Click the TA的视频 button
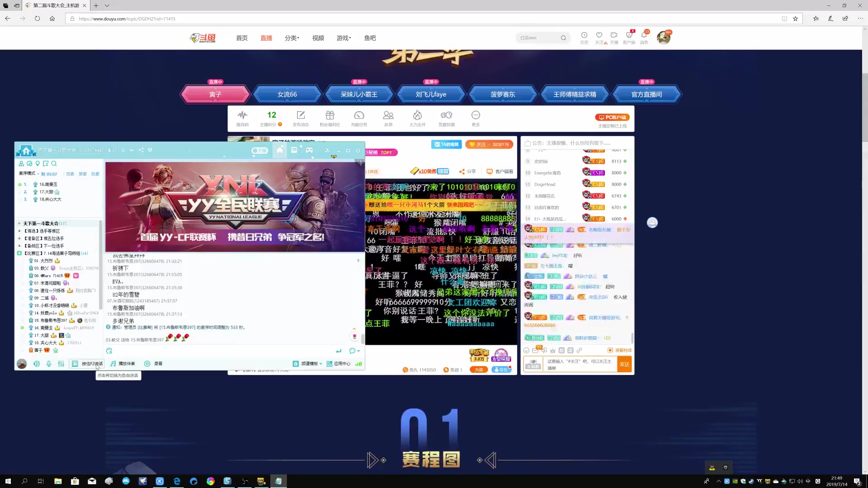 click(x=446, y=144)
